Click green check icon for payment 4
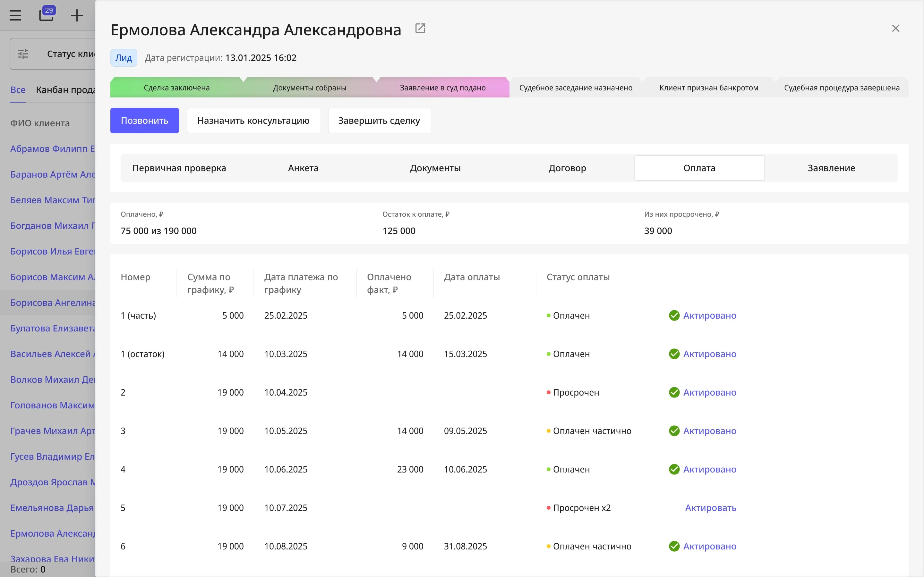This screenshot has width=924, height=577. 674,469
